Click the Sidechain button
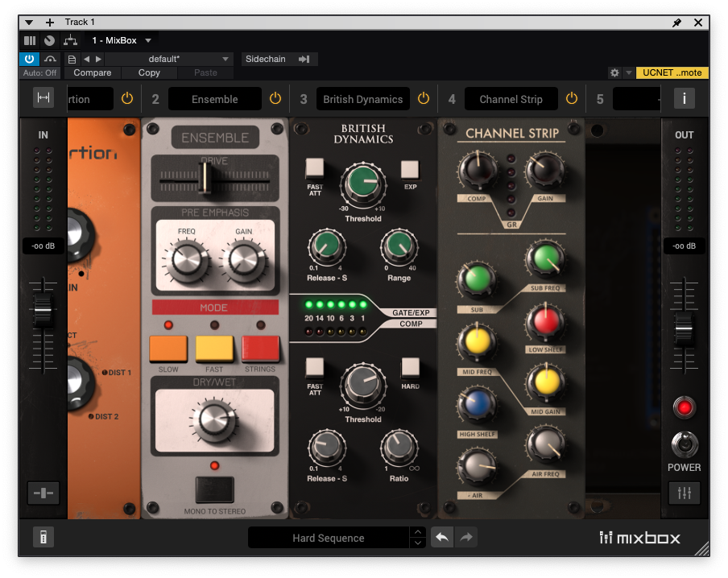This screenshot has width=728, height=578. pyautogui.click(x=266, y=59)
